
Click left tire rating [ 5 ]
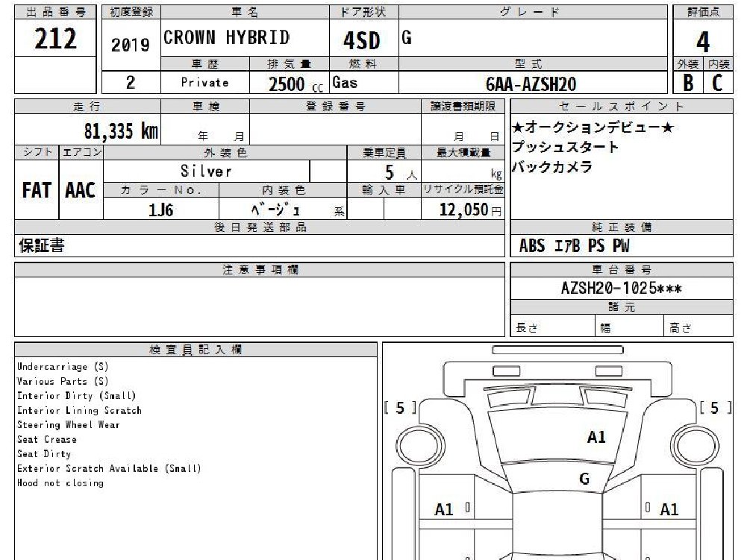(400, 408)
